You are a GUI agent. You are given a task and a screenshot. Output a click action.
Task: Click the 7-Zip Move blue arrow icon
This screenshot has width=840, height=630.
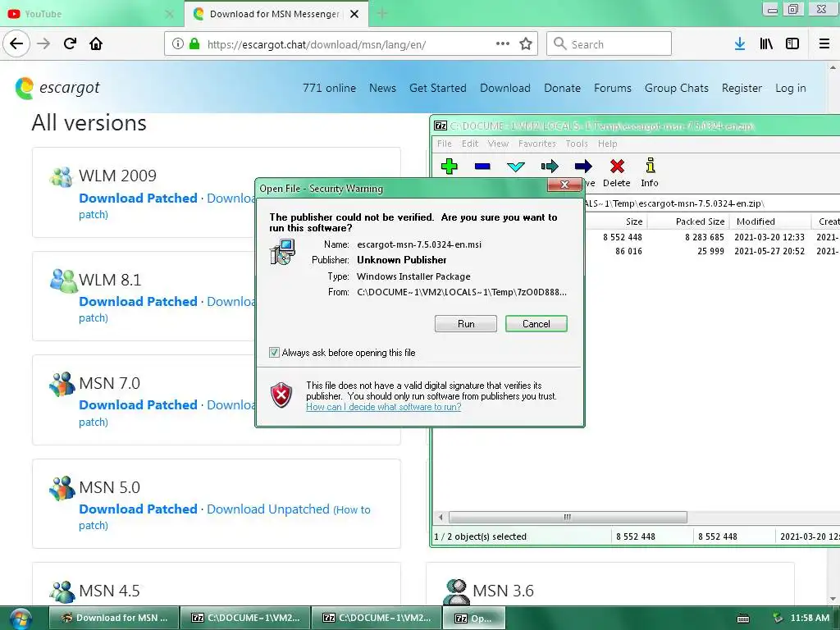click(x=583, y=166)
